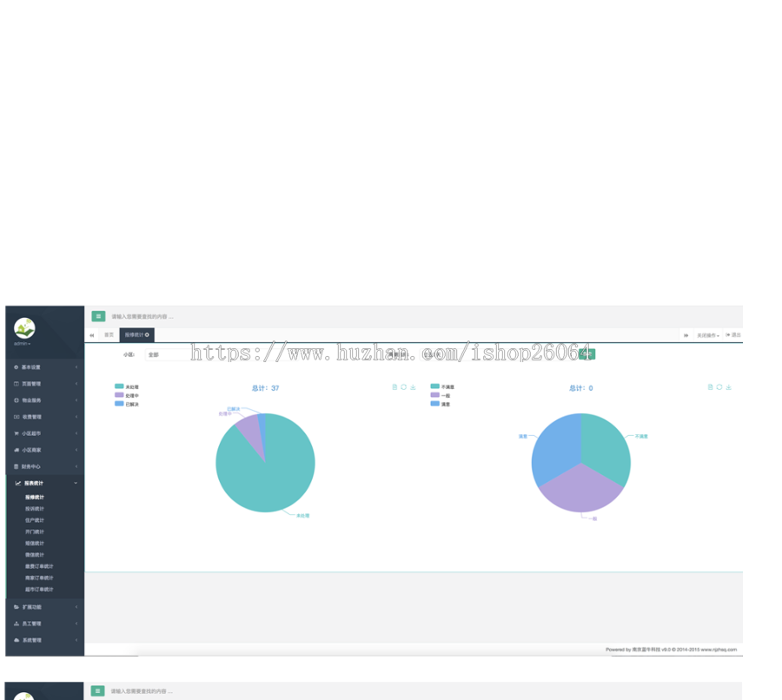Click the folder icon for 扩展功能
Image resolution: width=782 pixels, height=700 pixels.
[16, 607]
